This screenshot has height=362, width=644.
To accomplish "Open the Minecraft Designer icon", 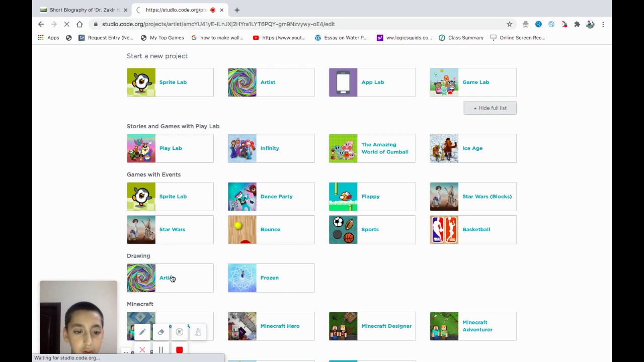I will click(x=343, y=326).
